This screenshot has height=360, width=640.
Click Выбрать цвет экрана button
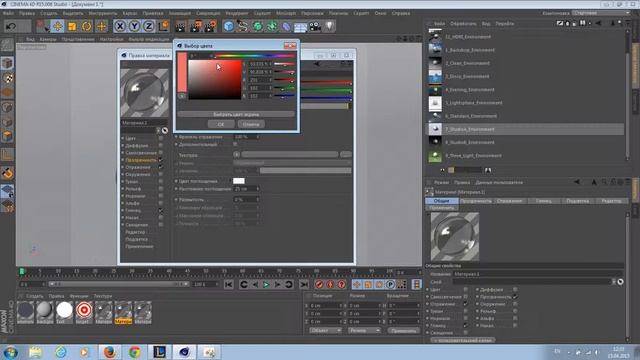coord(236,114)
